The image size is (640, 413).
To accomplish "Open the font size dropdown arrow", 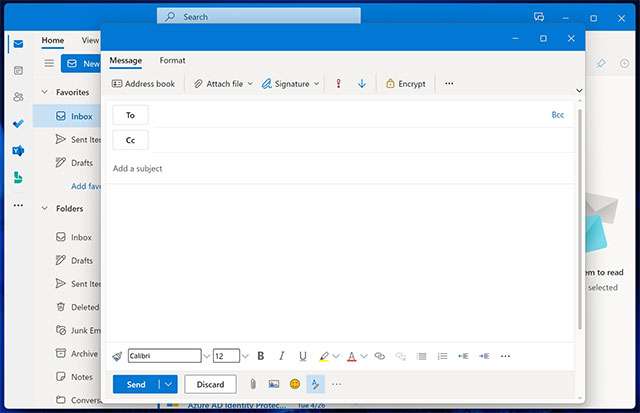I will tap(245, 356).
